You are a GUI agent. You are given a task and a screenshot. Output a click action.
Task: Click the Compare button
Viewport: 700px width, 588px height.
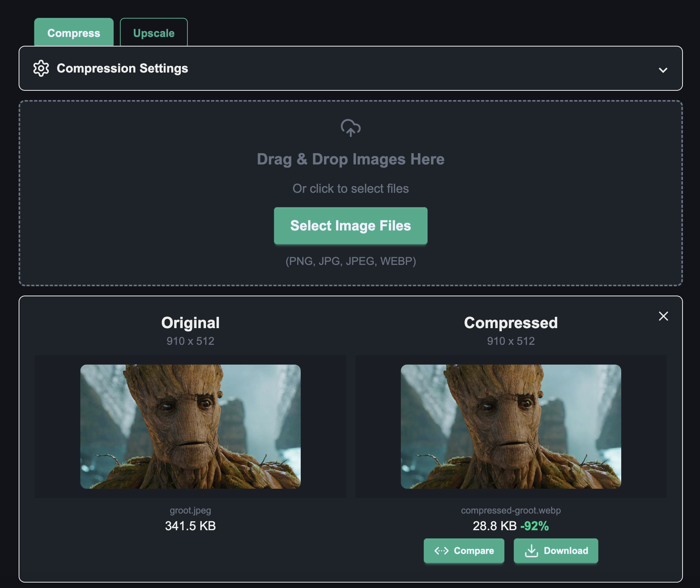[464, 551]
